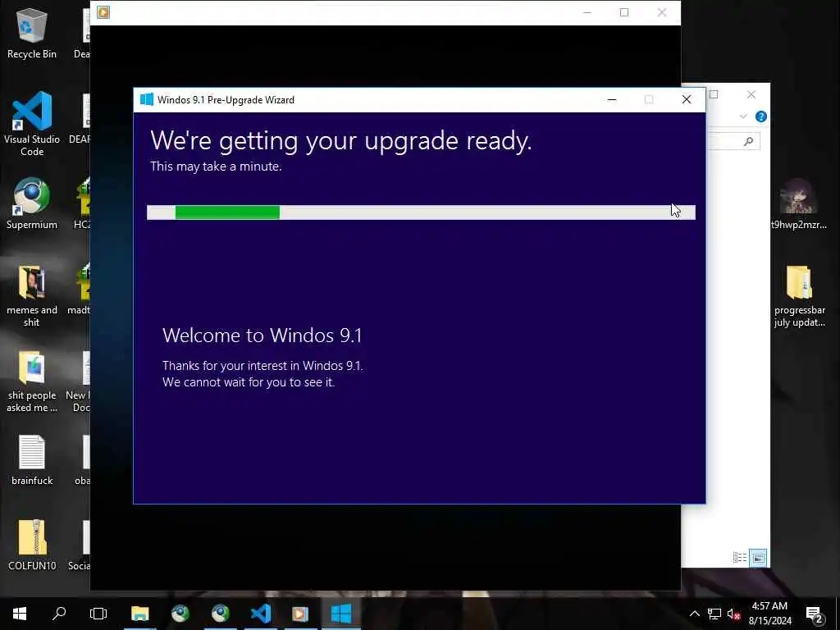Open File Explorer from the taskbar
The image size is (840, 630).
tap(139, 614)
